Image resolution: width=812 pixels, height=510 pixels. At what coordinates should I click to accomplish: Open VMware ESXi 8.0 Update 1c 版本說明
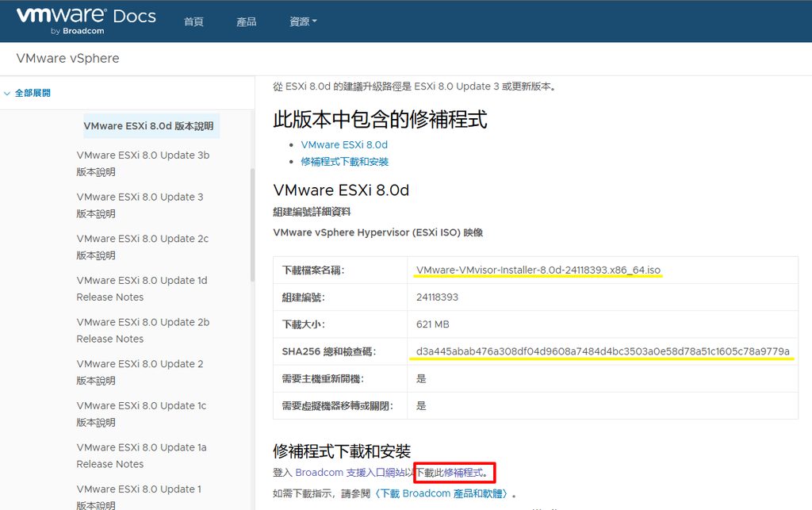[141, 414]
